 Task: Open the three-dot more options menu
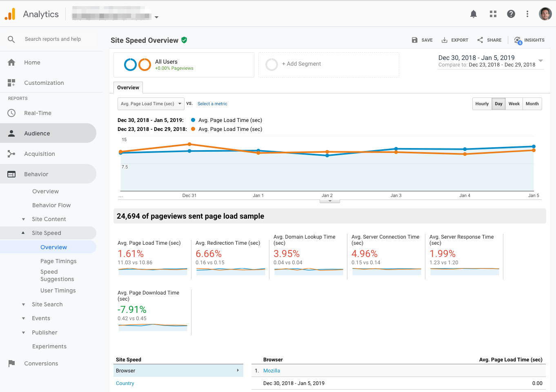coord(527,14)
